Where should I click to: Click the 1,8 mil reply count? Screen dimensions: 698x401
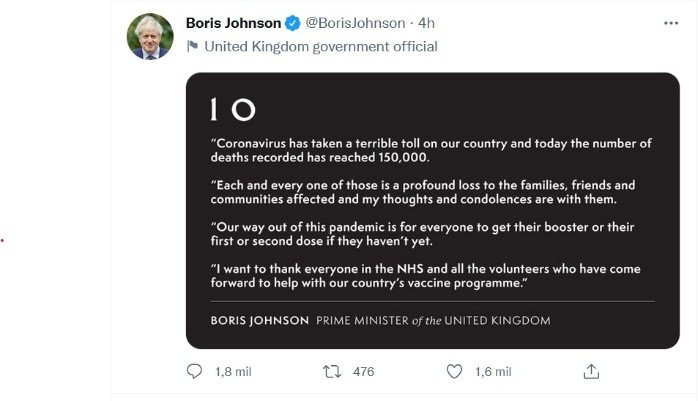click(x=233, y=371)
